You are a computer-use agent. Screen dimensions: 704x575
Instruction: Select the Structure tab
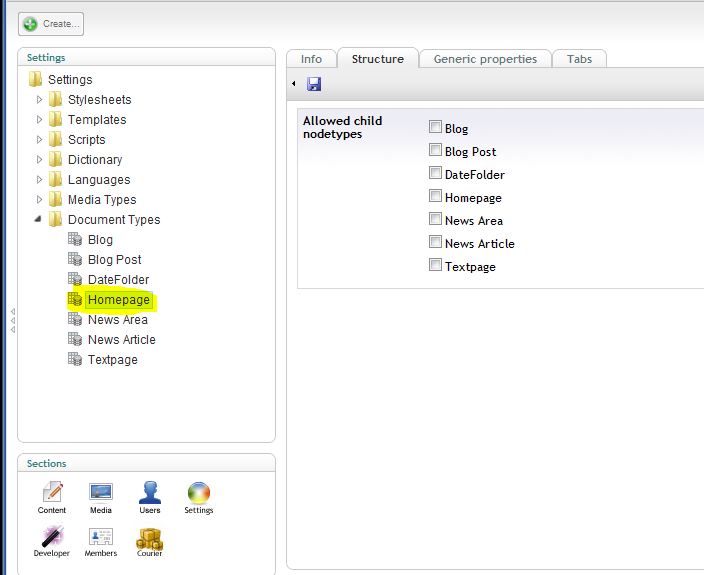tap(378, 58)
